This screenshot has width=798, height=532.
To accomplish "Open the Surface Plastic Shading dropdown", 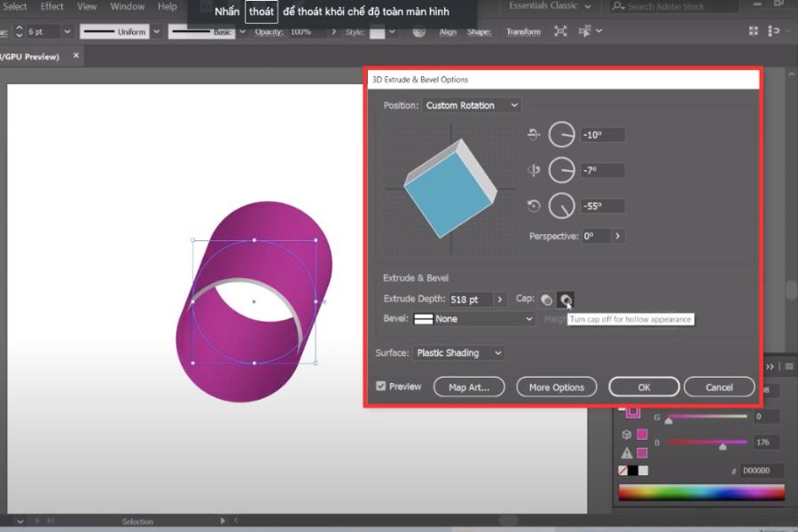I will [458, 353].
